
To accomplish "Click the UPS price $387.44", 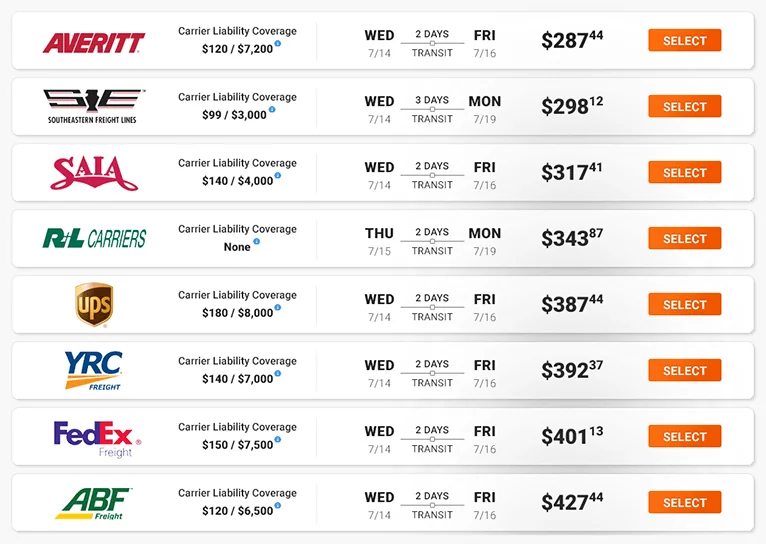I will pos(572,305).
